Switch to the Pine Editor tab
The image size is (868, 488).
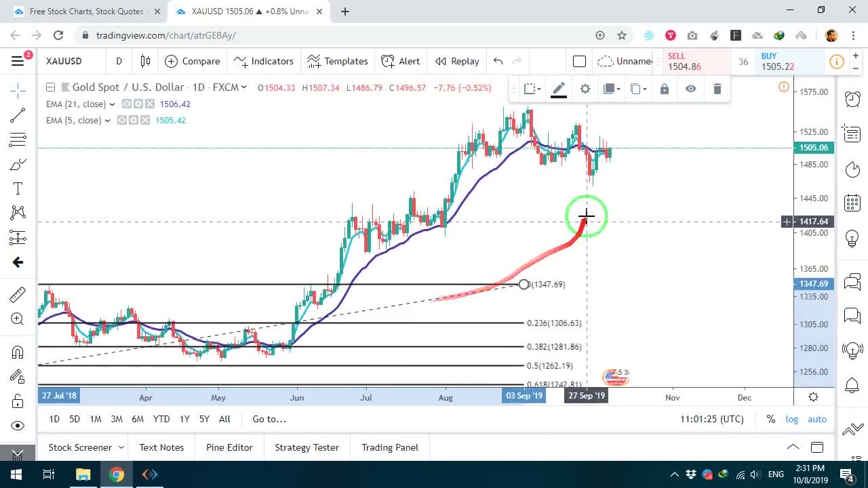(x=229, y=447)
